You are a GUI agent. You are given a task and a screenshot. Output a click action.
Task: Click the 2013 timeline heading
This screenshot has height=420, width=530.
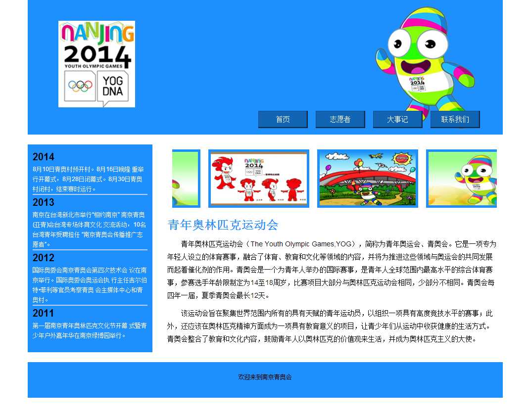[x=44, y=202]
